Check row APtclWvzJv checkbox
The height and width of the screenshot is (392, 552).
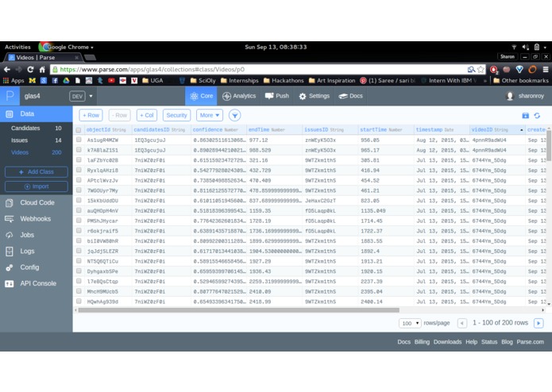point(79,180)
